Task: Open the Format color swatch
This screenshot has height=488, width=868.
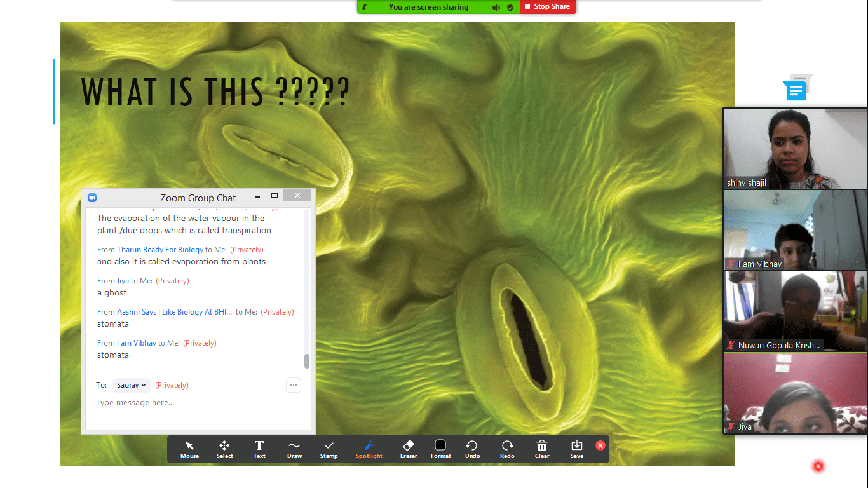Action: (440, 449)
